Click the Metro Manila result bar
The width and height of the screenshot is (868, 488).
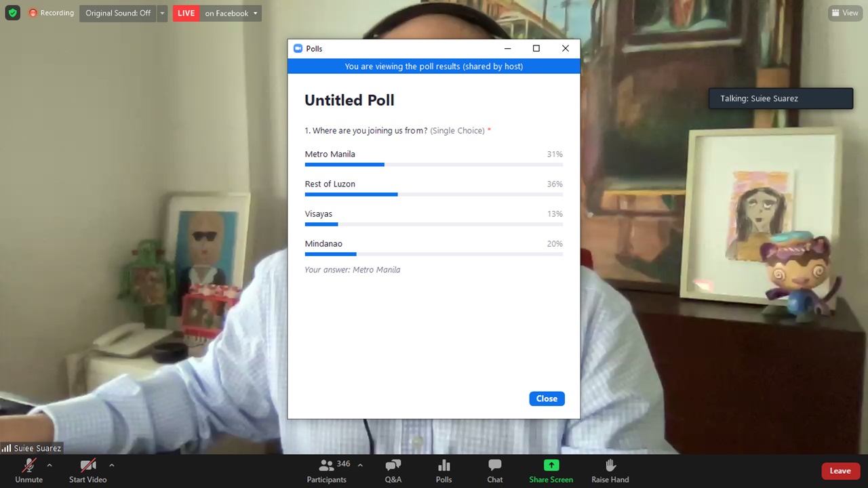pos(434,165)
